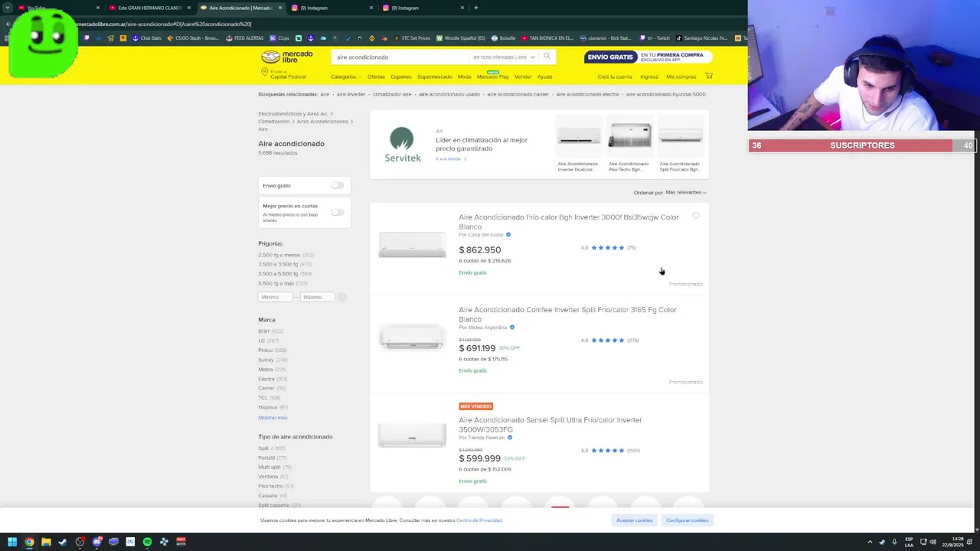This screenshot has height=551, width=980.
Task: Filter by brand BGH
Action: (x=270, y=331)
